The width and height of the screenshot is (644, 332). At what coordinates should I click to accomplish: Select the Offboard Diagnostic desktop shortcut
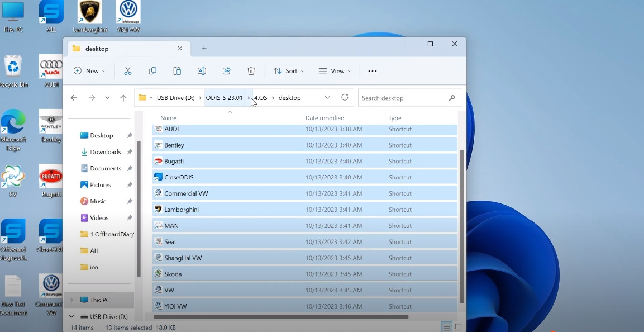(x=13, y=240)
